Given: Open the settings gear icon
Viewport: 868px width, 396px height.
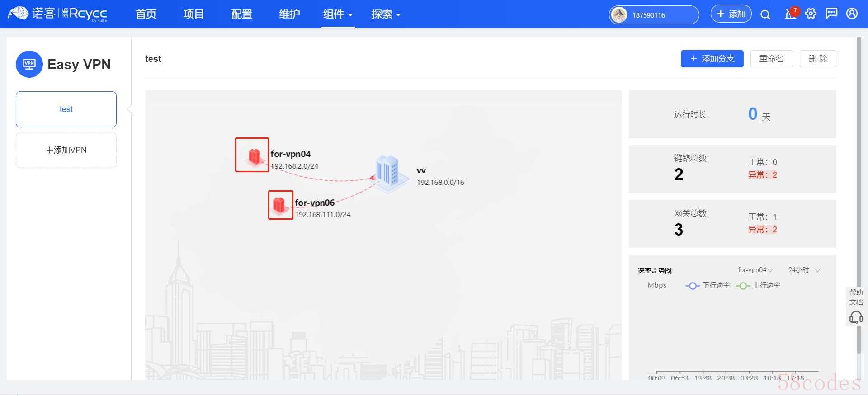Looking at the screenshot, I should pos(811,14).
